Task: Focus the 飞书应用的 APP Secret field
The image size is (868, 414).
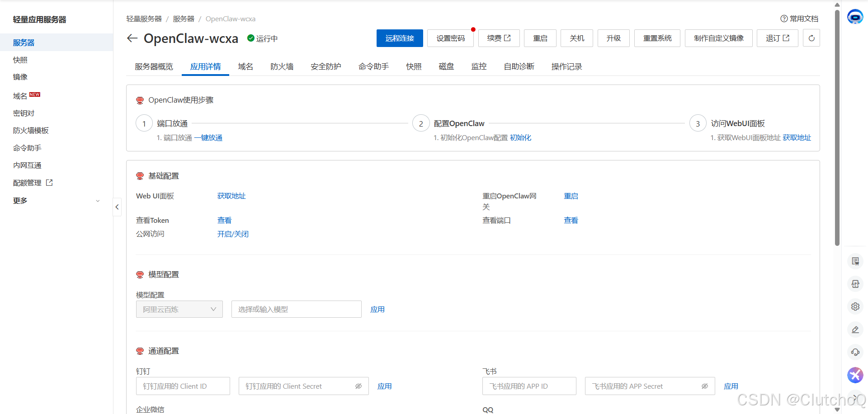Action: (x=650, y=386)
